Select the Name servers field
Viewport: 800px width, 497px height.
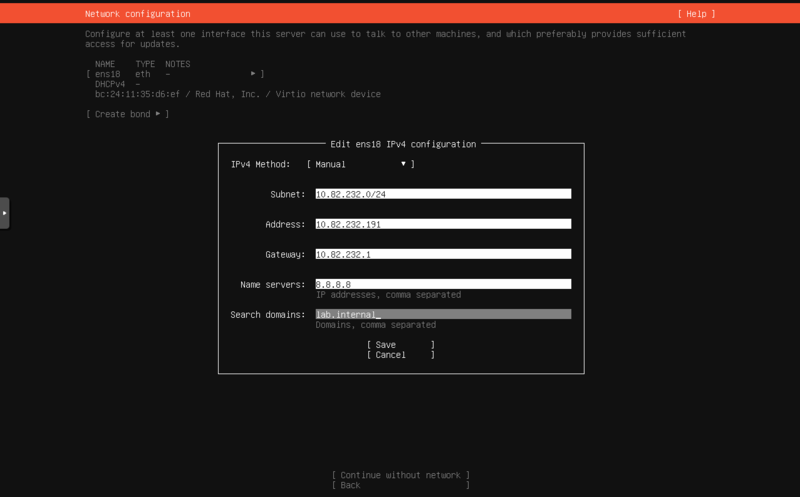[x=442, y=284]
